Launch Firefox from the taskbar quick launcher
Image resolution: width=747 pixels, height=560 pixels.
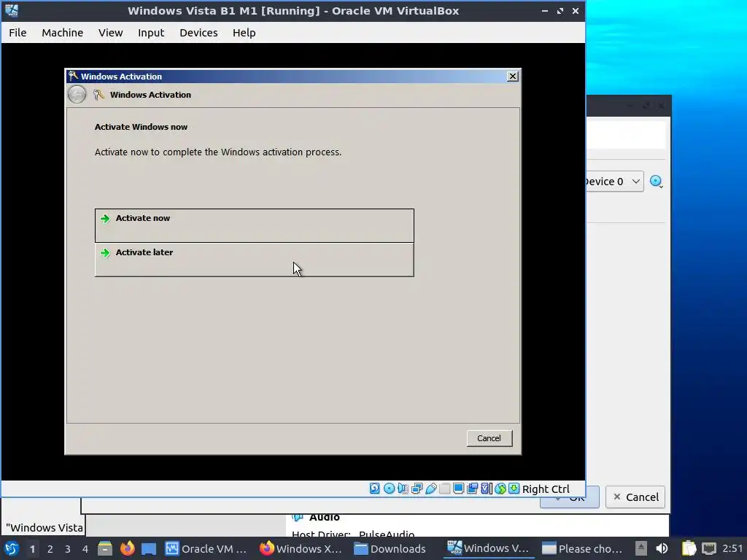127,548
